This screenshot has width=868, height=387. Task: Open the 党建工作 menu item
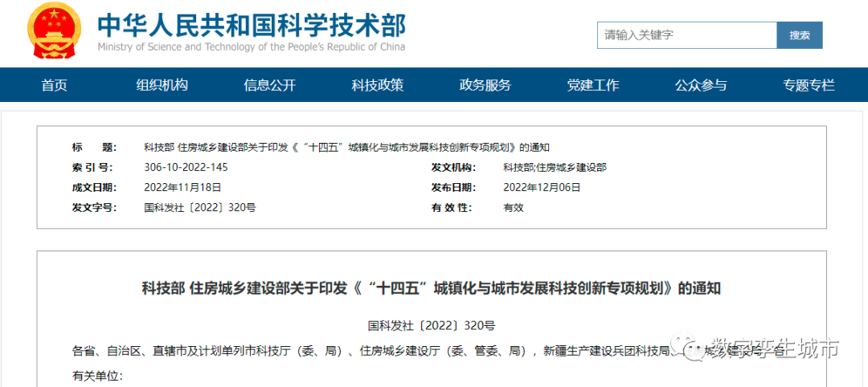point(593,85)
